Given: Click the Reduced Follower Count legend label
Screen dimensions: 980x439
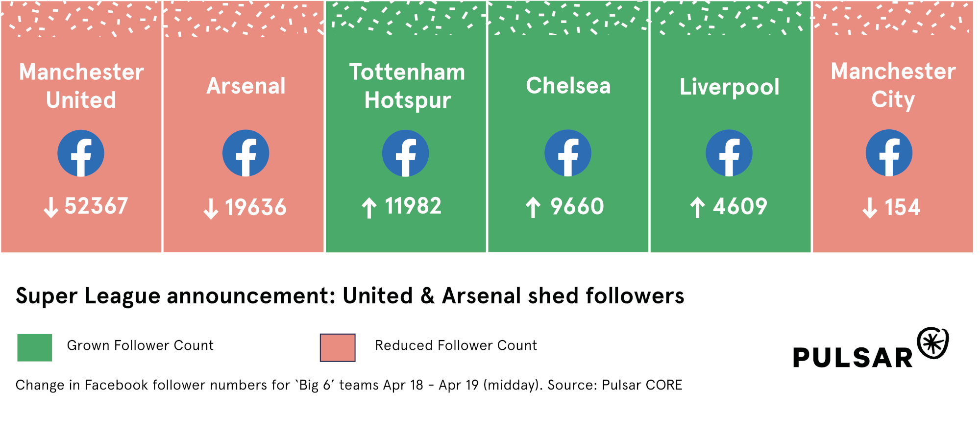Looking at the screenshot, I should click(456, 345).
